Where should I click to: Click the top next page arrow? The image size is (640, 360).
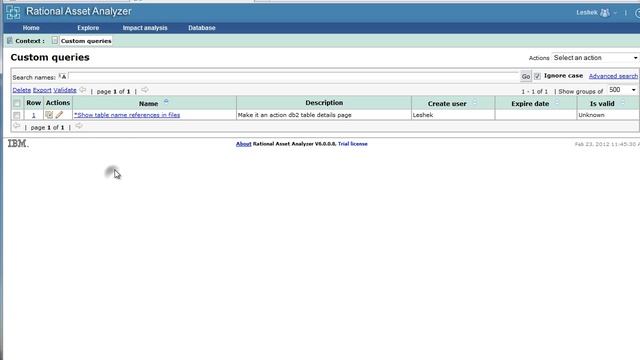[145, 90]
